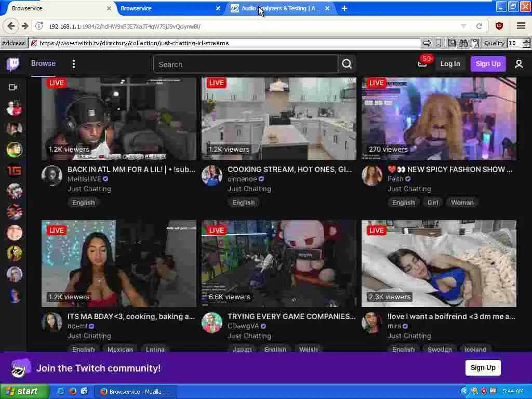Image resolution: width=532 pixels, height=399 pixels.
Task: Reload the page with the refresh icon
Action: point(479,26)
